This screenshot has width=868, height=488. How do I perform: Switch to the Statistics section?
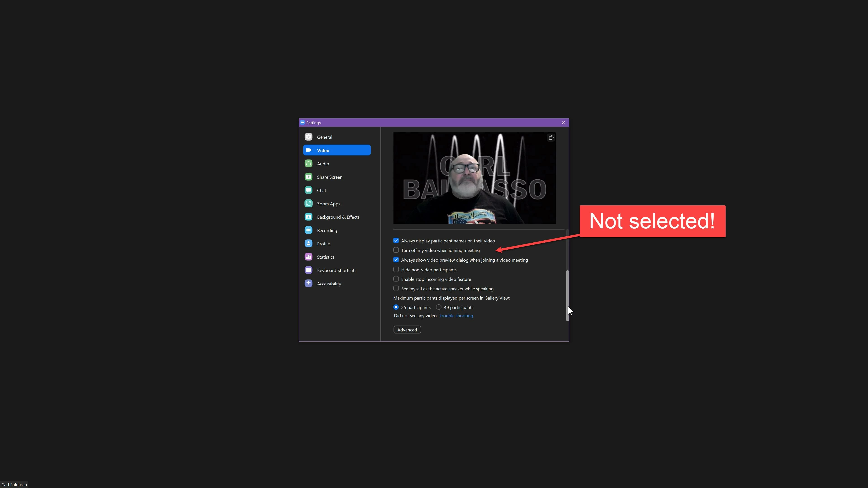325,257
